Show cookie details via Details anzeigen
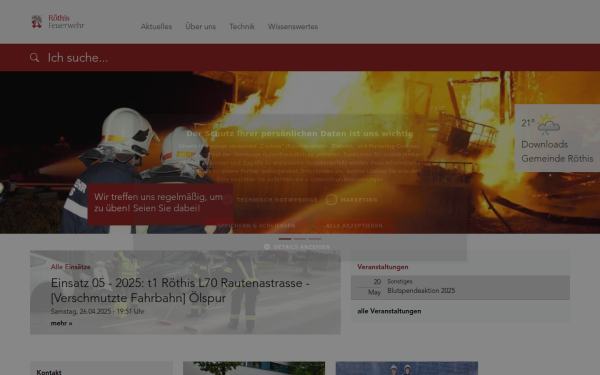 click(302, 247)
